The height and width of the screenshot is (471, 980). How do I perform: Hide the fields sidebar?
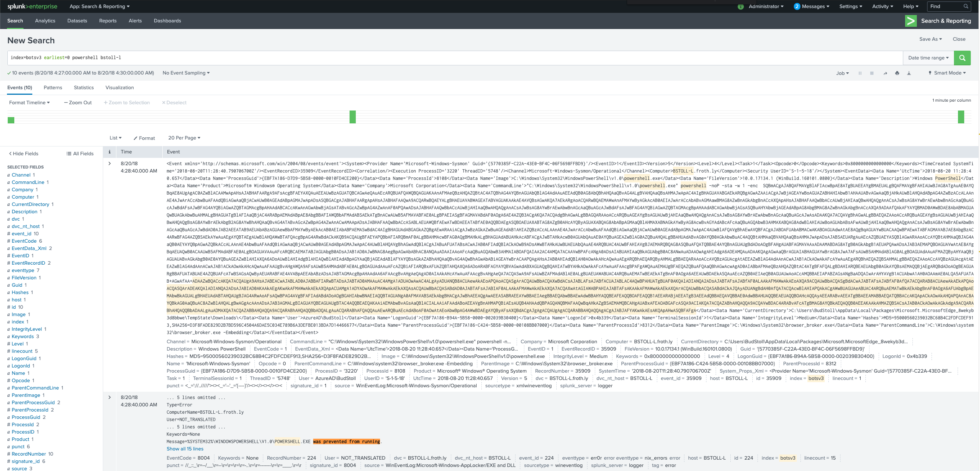23,154
